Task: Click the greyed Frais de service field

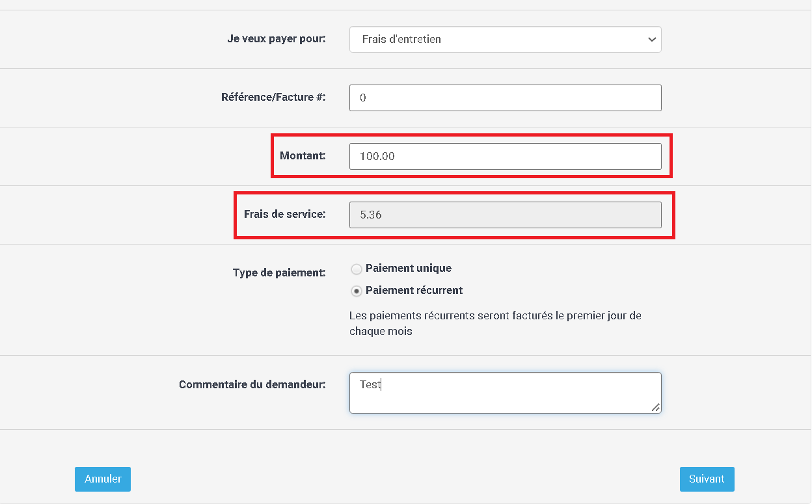Action: (505, 215)
